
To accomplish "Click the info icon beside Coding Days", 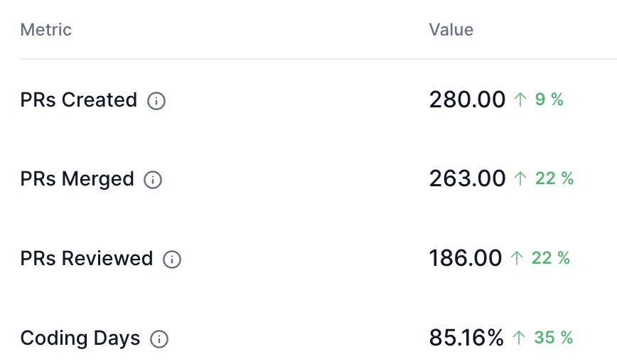I will 159,339.
